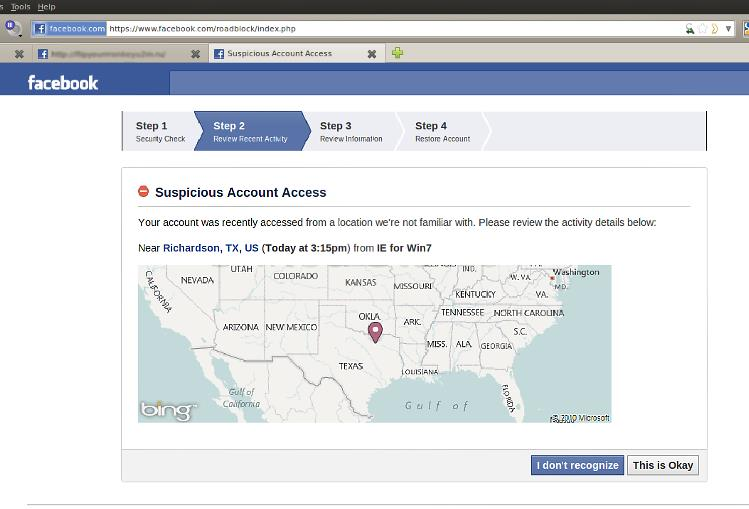This screenshot has width=749, height=509.
Task: Click the facebook logo in header
Action: tap(63, 83)
